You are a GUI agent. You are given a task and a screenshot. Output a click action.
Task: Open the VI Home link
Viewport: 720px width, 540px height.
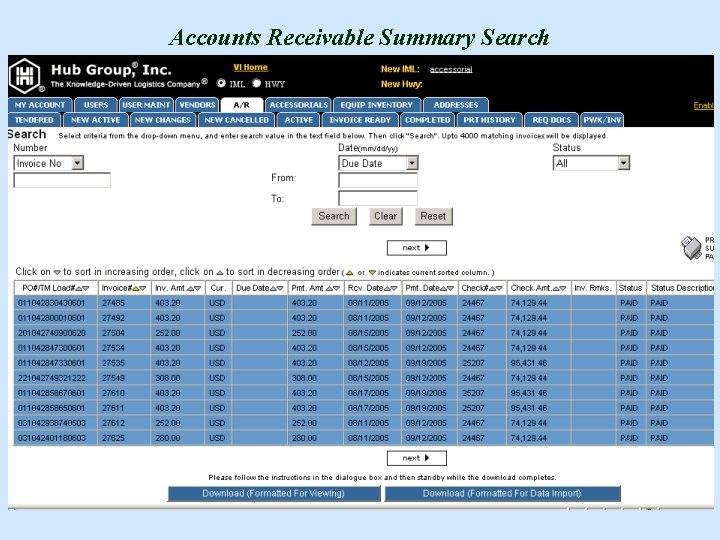pos(250,68)
